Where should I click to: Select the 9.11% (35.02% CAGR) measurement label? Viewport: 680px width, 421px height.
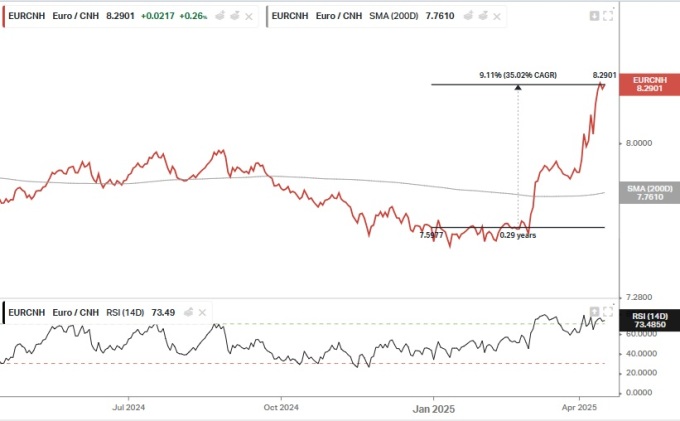[x=517, y=75]
